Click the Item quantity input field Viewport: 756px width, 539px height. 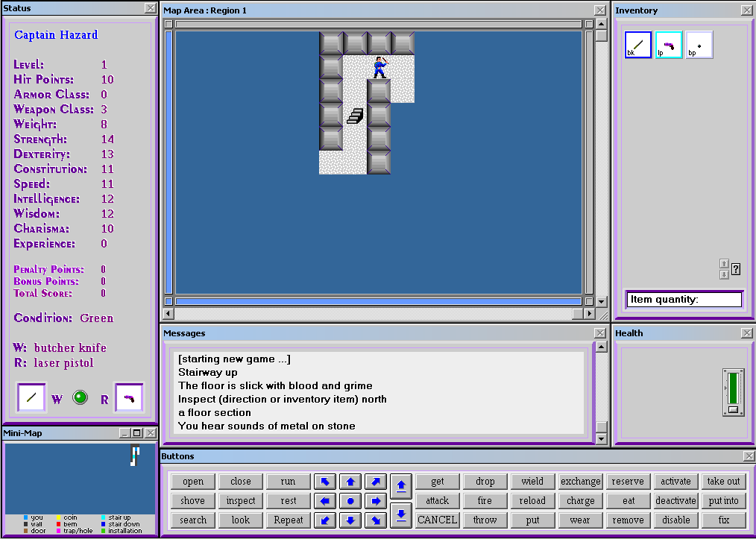coord(684,300)
